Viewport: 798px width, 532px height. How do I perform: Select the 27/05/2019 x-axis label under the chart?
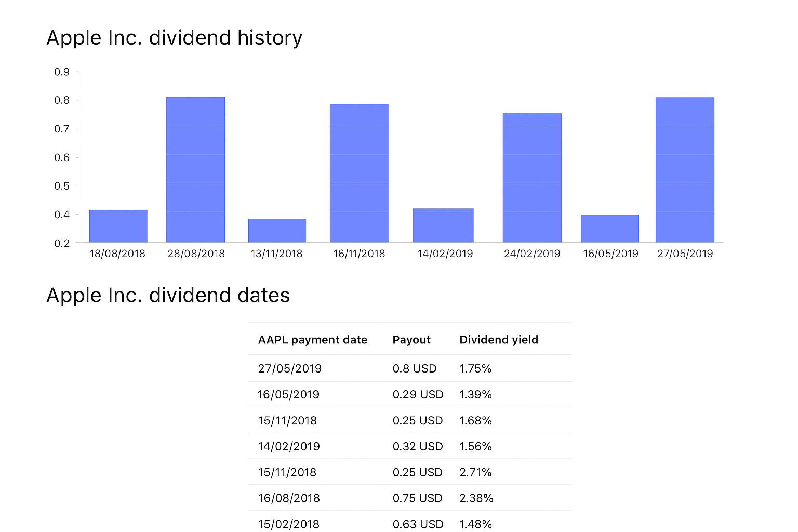[x=685, y=254]
